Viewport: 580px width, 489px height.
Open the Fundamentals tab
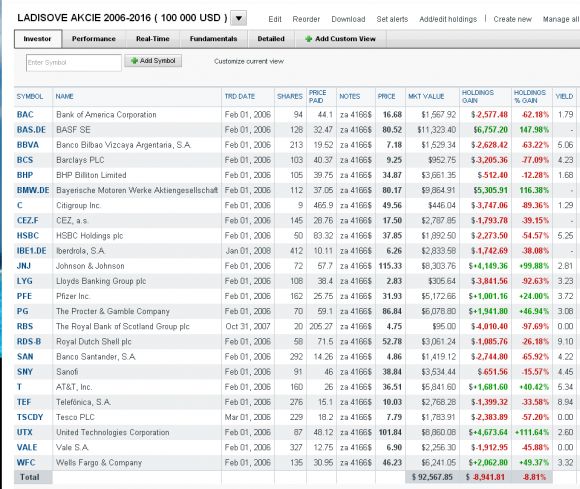(x=213, y=39)
